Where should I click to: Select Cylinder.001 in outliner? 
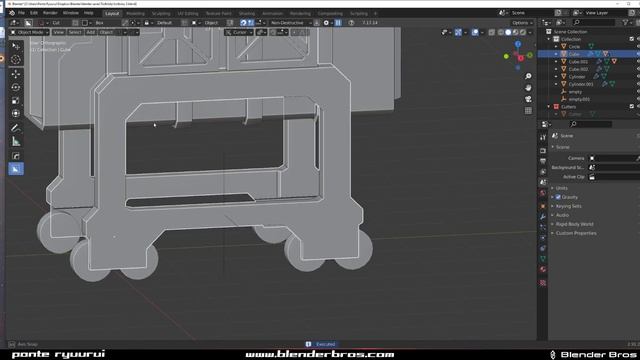coord(580,84)
